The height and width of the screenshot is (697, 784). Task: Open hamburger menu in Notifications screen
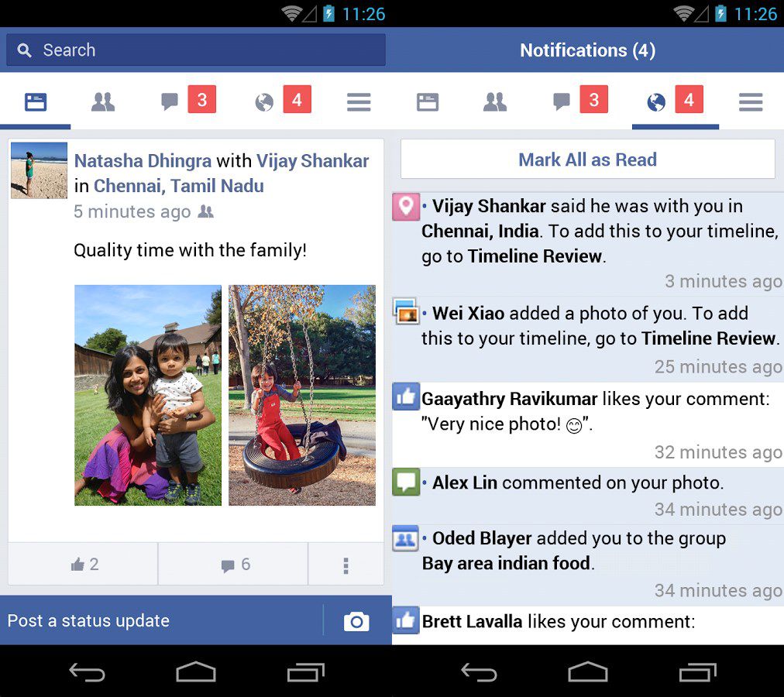coord(751,102)
